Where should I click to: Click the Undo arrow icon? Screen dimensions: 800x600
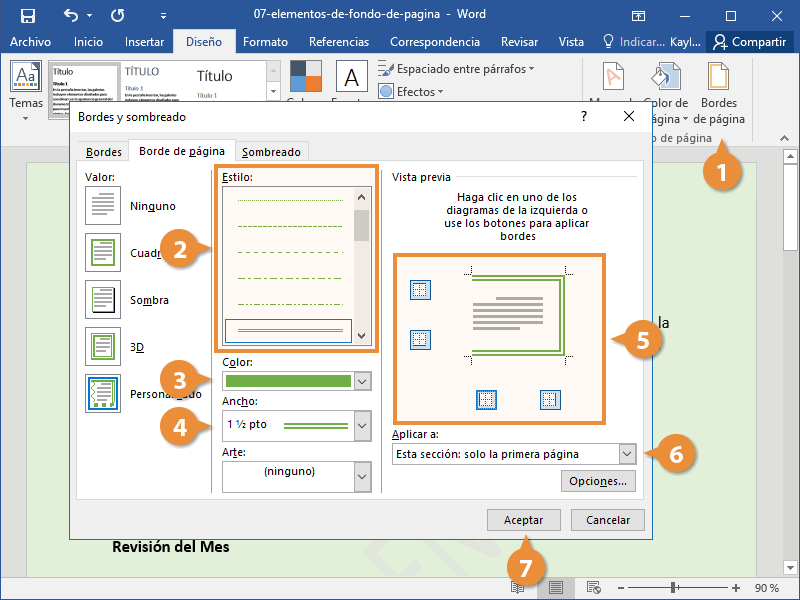pos(71,16)
